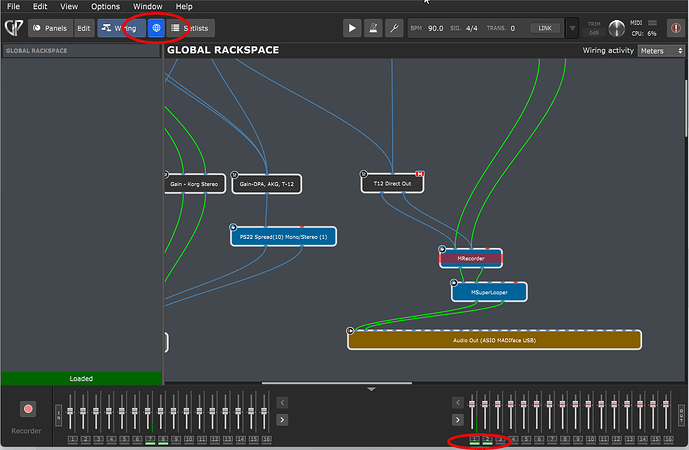This screenshot has height=450, width=689.
Task: Select the MRecorder plugin block
Action: pos(471,258)
